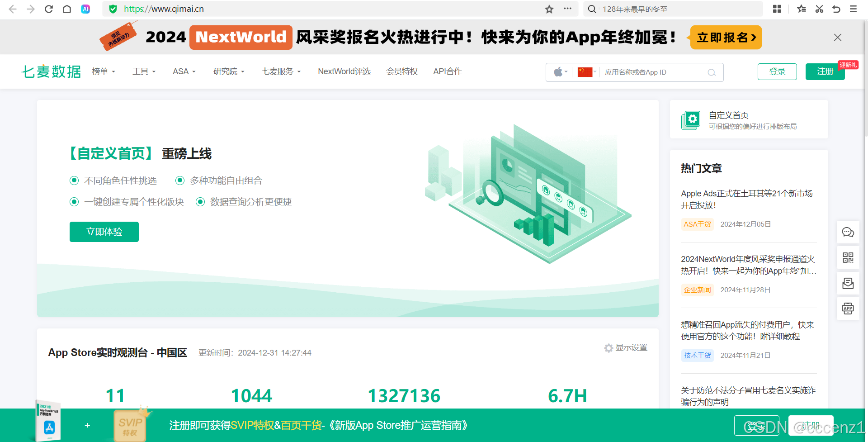Click the ASA干货 tag
The width and height of the screenshot is (868, 442).
point(697,224)
